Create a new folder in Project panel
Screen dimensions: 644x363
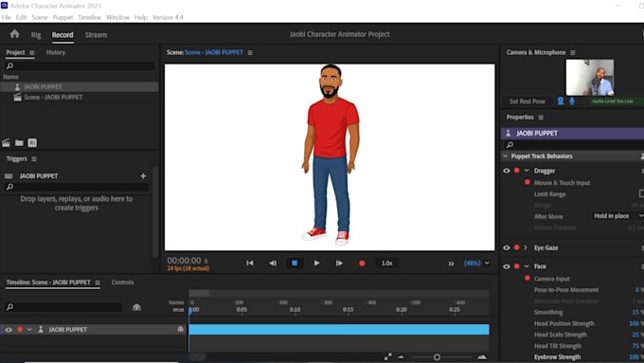pyautogui.click(x=19, y=143)
